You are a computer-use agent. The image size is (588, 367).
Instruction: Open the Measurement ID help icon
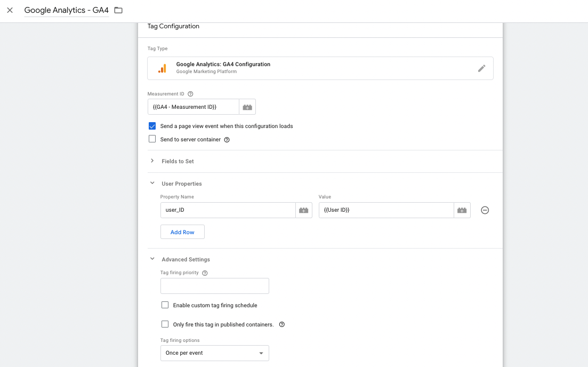(x=190, y=94)
